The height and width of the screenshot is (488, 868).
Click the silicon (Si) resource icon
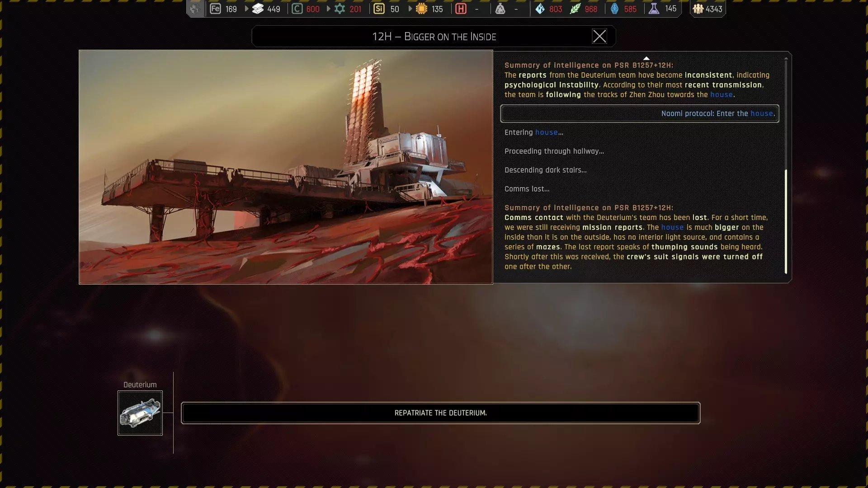(x=379, y=9)
